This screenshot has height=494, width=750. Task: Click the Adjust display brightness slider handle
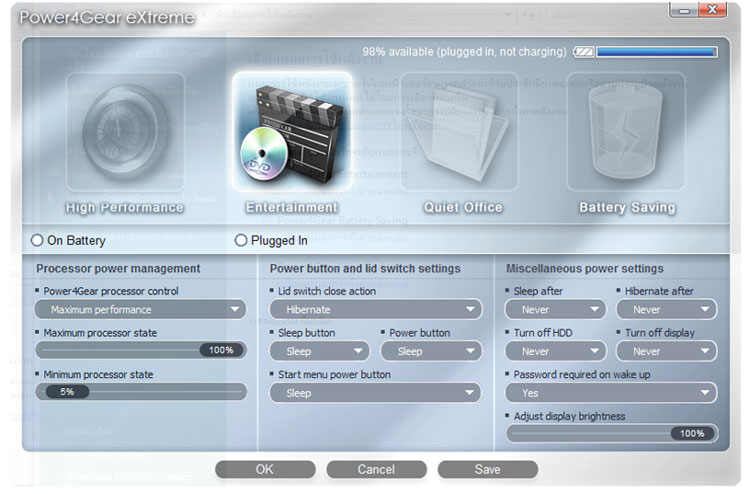pyautogui.click(x=693, y=433)
